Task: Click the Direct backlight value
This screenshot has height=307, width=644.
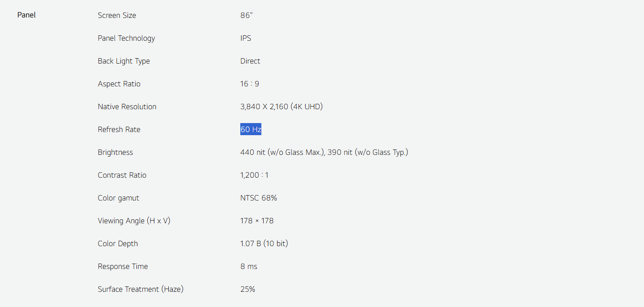Action: 250,61
